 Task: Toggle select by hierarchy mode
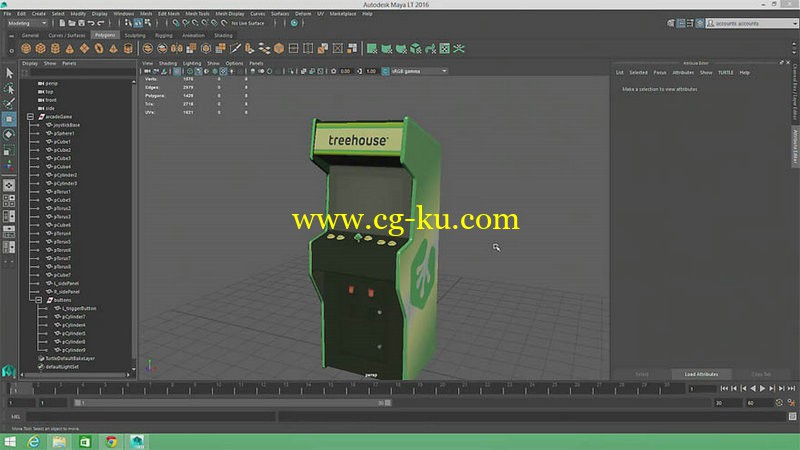coord(128,23)
